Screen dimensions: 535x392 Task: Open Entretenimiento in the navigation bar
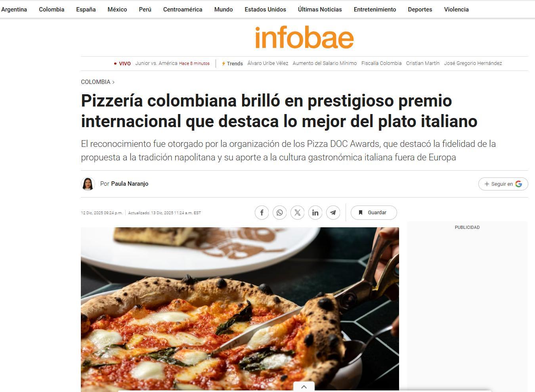[x=375, y=10]
